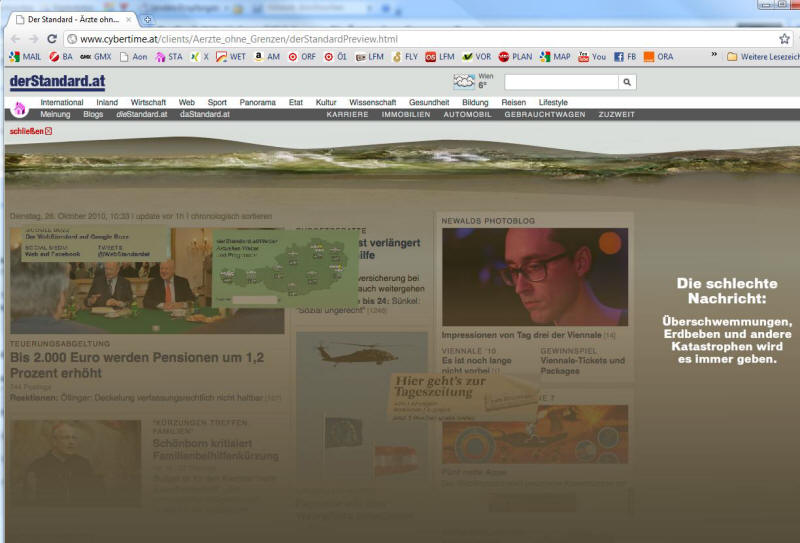Open the GMX bookmark
Screen dimensions: 800x543
tap(96, 57)
